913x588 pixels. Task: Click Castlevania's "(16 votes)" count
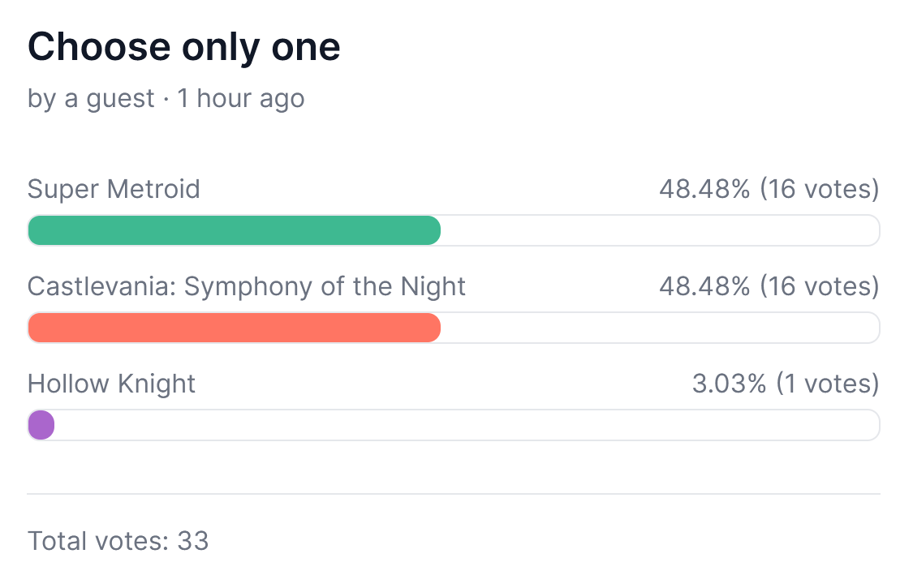click(820, 286)
